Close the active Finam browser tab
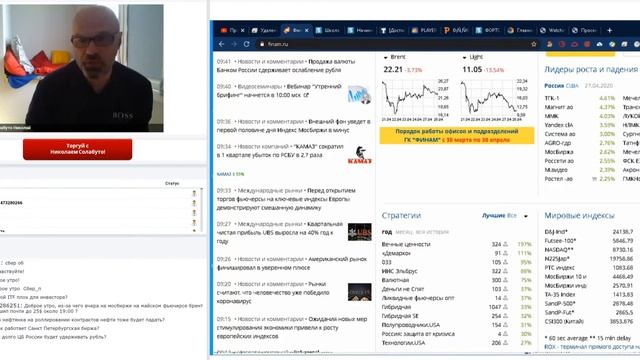The width and height of the screenshot is (640, 360). point(307,30)
